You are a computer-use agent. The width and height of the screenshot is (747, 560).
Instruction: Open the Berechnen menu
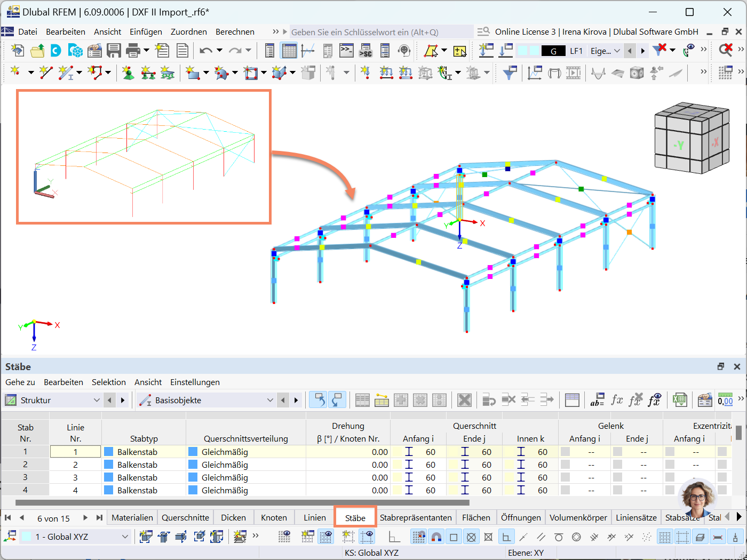235,31
